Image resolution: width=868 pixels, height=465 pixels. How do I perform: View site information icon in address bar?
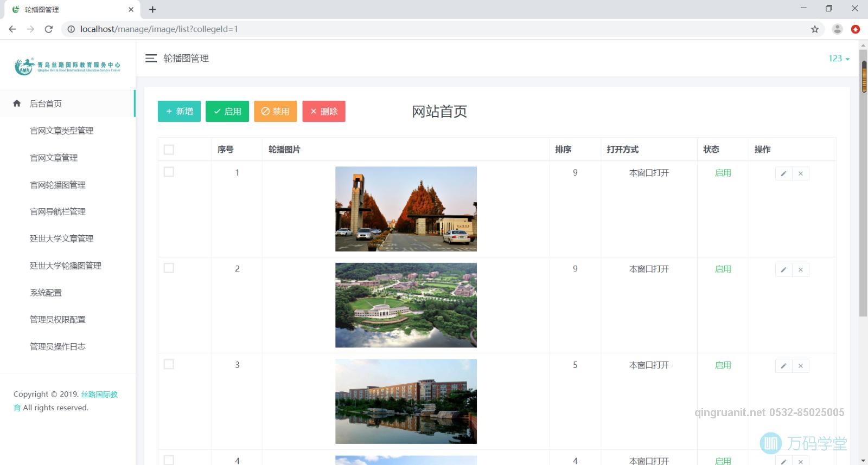click(71, 29)
